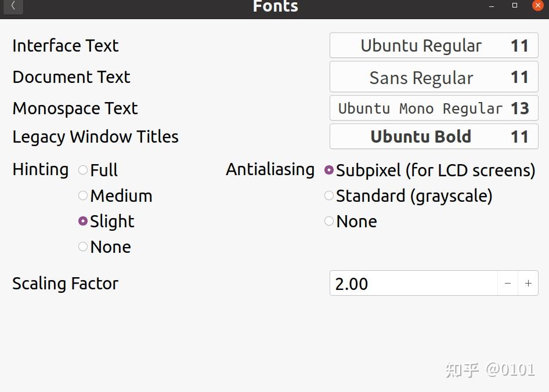
Task: Click the Scaling Factor label
Action: [65, 284]
